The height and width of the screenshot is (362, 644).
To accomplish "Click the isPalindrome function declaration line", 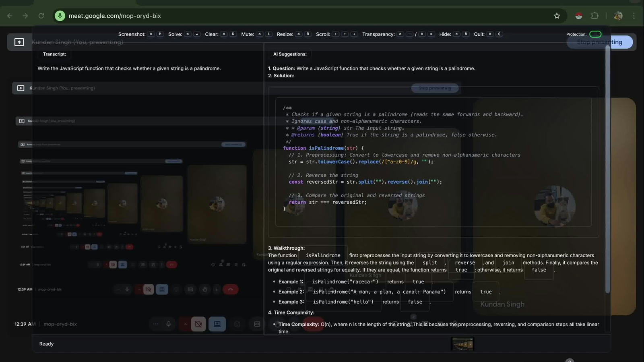I will [323, 148].
